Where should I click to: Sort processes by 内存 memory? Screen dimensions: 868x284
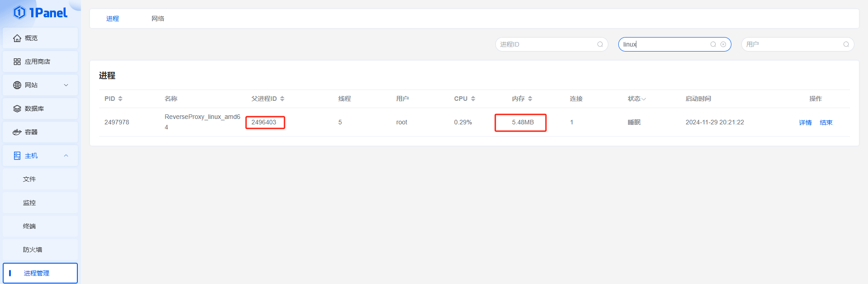click(x=522, y=99)
